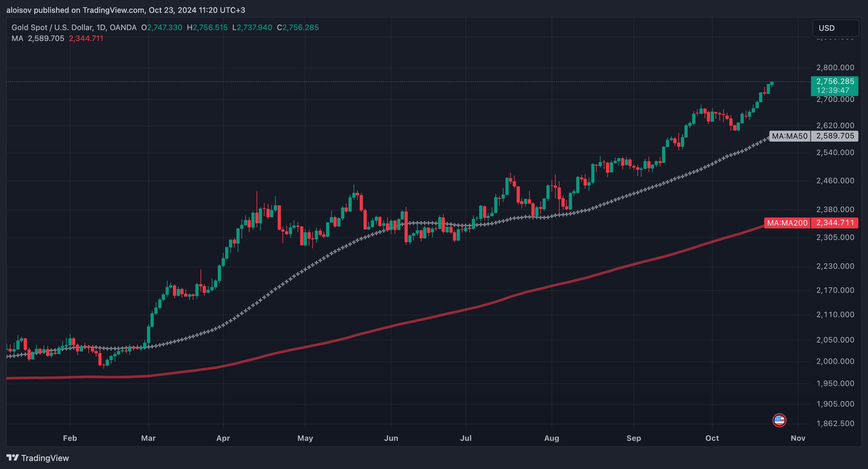Click the TradingView.com published header text
The image size is (868, 469).
point(126,10)
